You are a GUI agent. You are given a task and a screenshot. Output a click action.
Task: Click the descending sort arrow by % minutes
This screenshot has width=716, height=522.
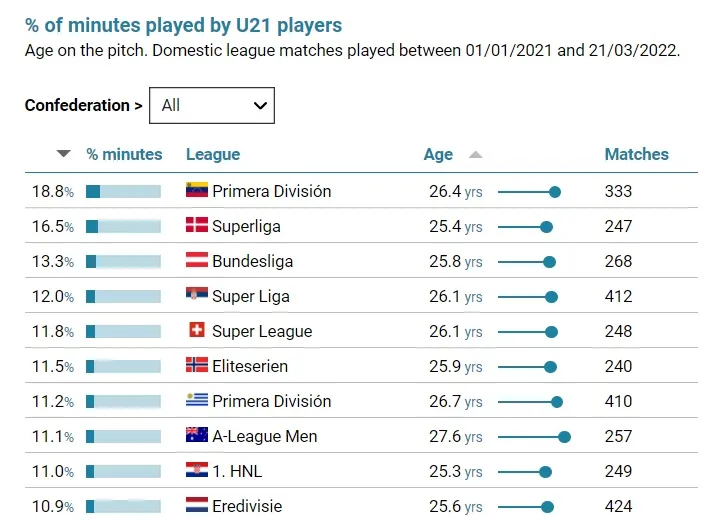point(64,154)
